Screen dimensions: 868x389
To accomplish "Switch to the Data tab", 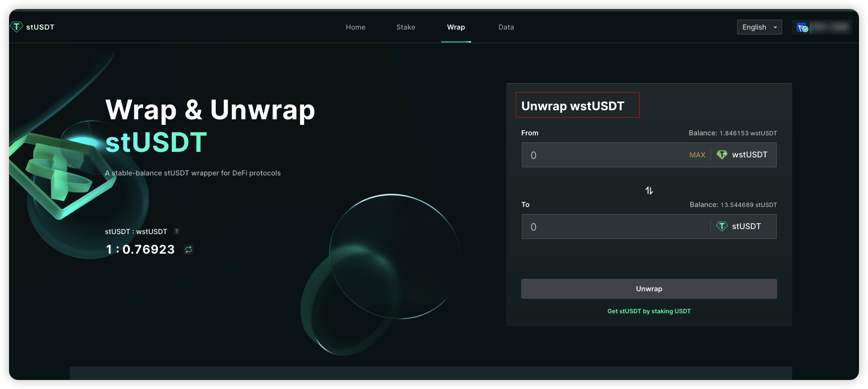I will [x=506, y=27].
